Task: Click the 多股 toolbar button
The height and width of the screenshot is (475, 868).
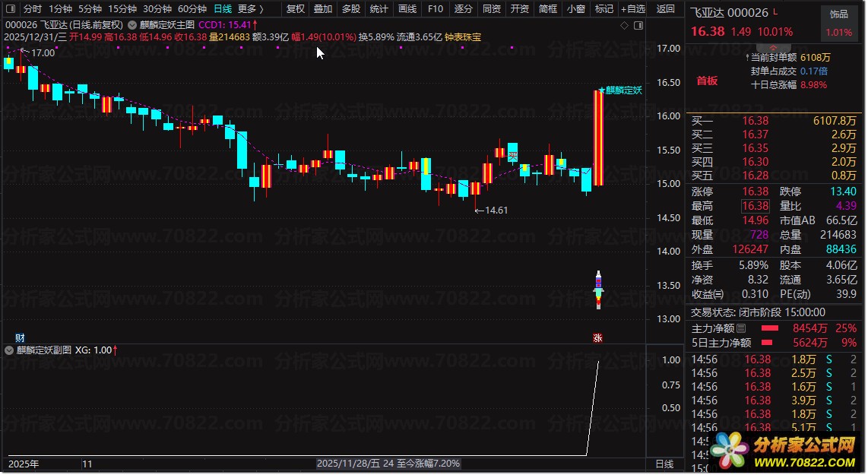Action: pos(351,9)
